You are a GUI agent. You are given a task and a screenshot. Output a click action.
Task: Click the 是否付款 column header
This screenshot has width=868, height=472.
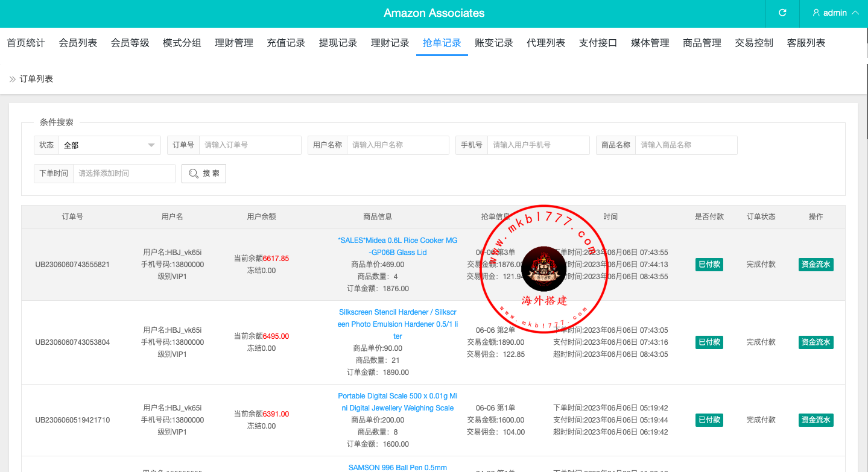(709, 216)
